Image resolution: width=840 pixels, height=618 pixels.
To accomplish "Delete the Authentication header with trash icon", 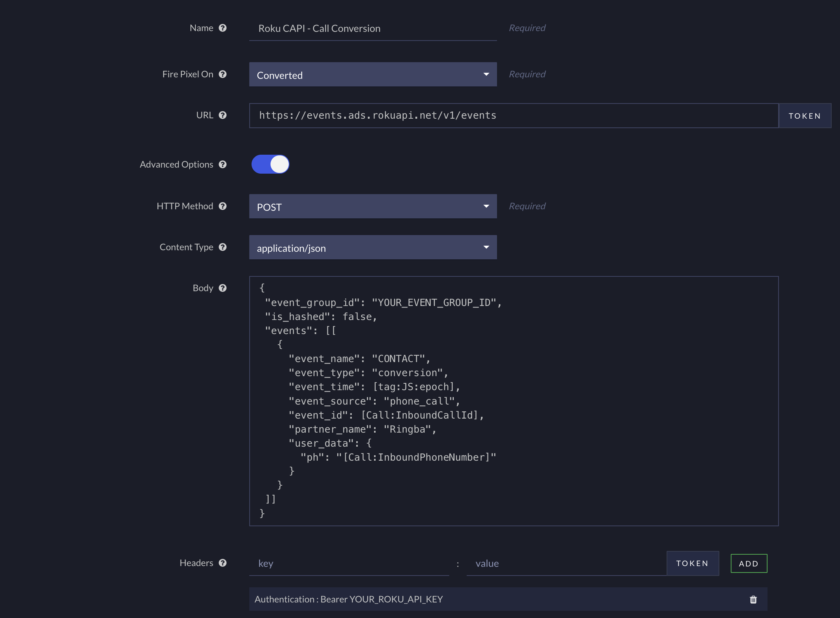I will point(753,599).
